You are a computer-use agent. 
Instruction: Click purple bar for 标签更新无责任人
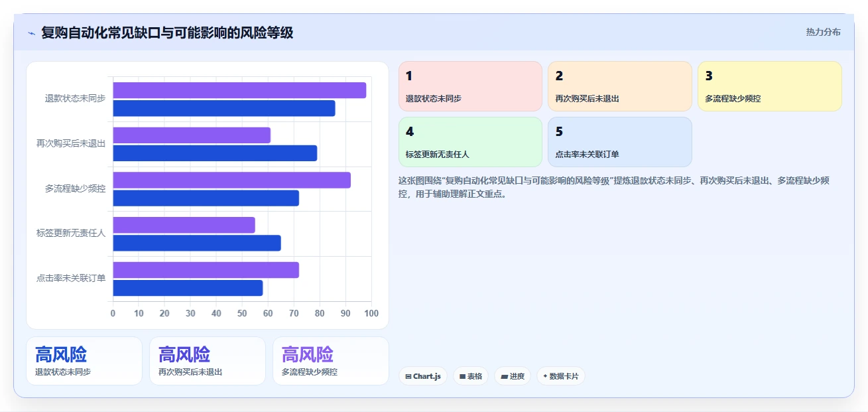[184, 225]
